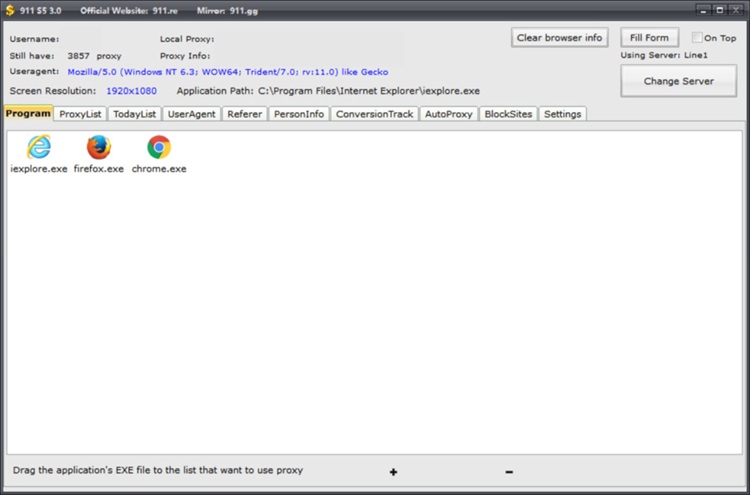Open the Referer tab
The image size is (750, 495).
coord(244,114)
